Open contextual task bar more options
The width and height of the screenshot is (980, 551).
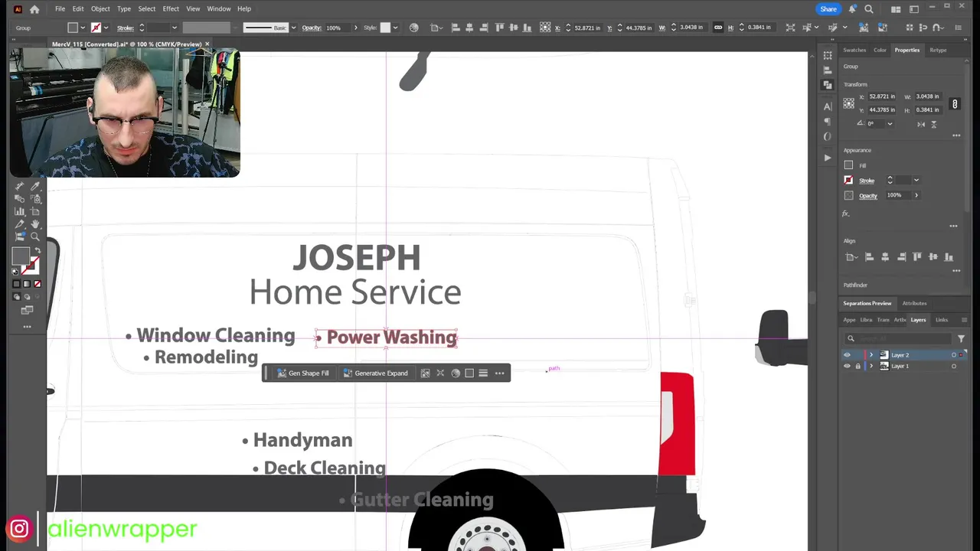[499, 373]
